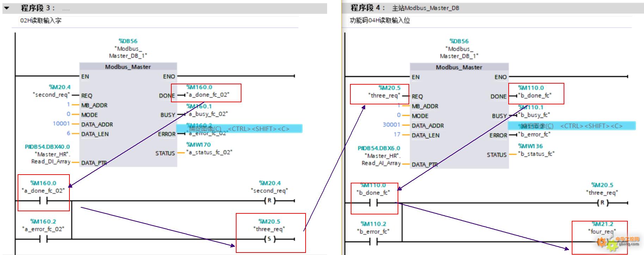Click the %MW136 address label

tap(530, 146)
